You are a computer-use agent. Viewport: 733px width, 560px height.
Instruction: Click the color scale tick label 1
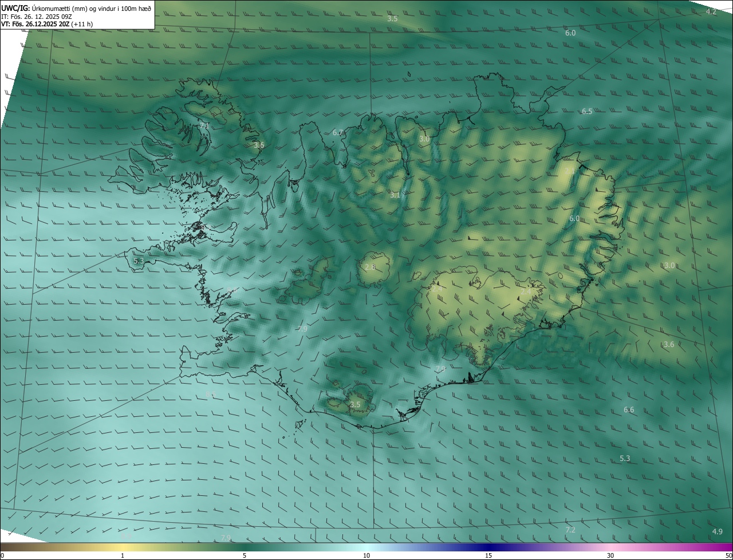tap(123, 556)
